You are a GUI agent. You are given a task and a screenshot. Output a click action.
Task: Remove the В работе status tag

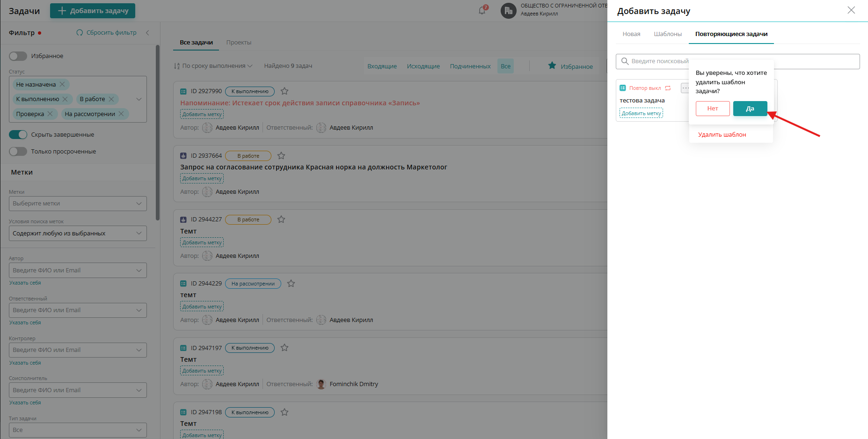click(x=111, y=99)
